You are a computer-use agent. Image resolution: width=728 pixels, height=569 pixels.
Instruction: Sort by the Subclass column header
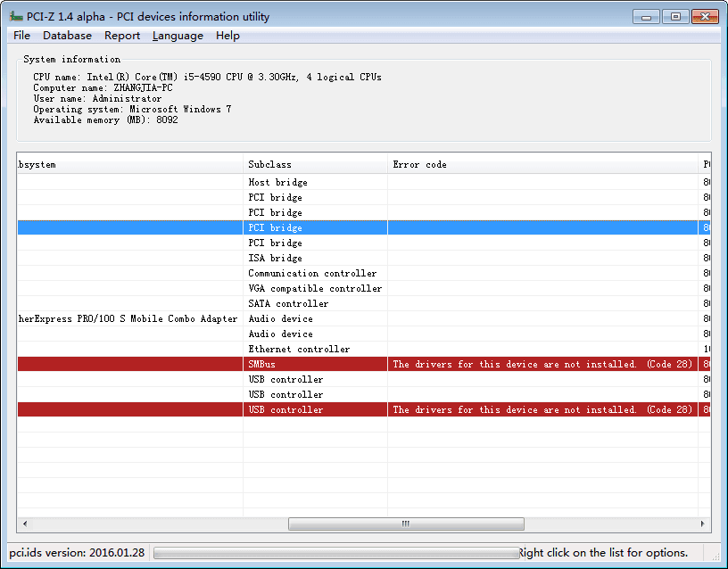(x=315, y=164)
